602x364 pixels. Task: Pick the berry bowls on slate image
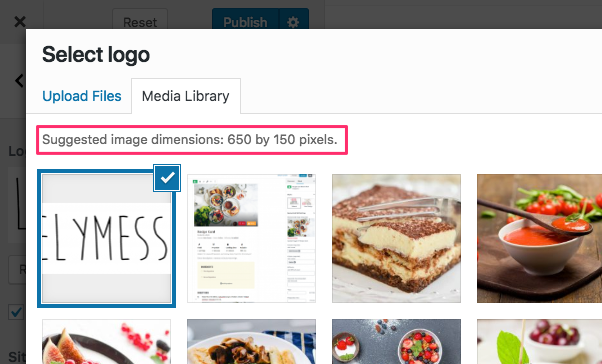[x=396, y=341]
